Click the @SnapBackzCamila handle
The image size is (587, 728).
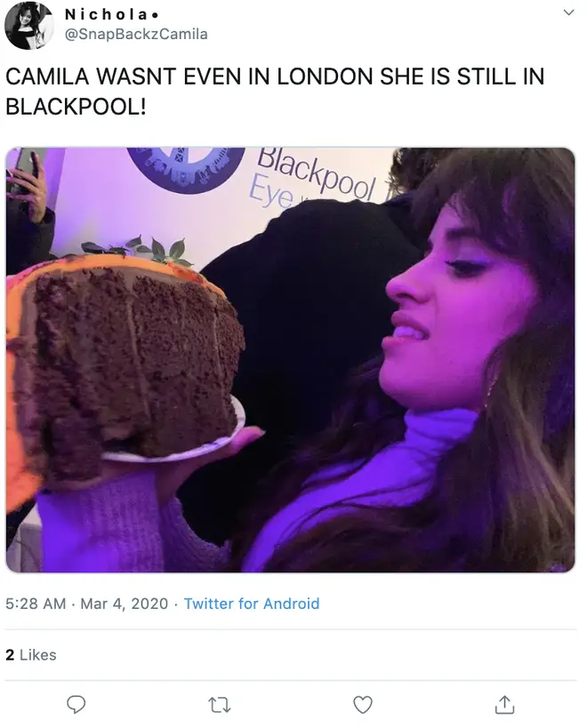(x=136, y=35)
